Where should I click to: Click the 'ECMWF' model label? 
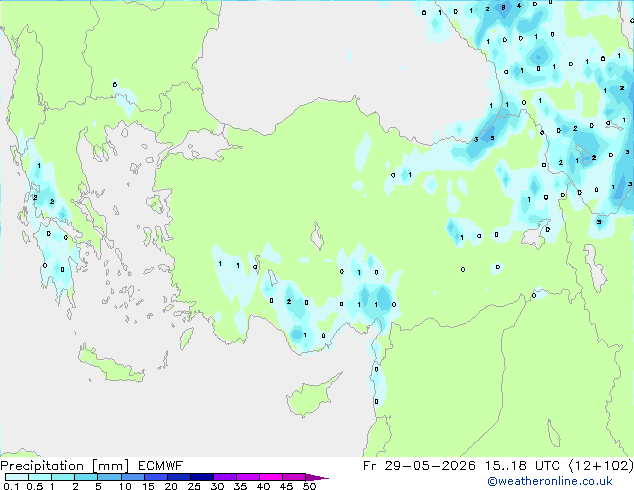161,466
